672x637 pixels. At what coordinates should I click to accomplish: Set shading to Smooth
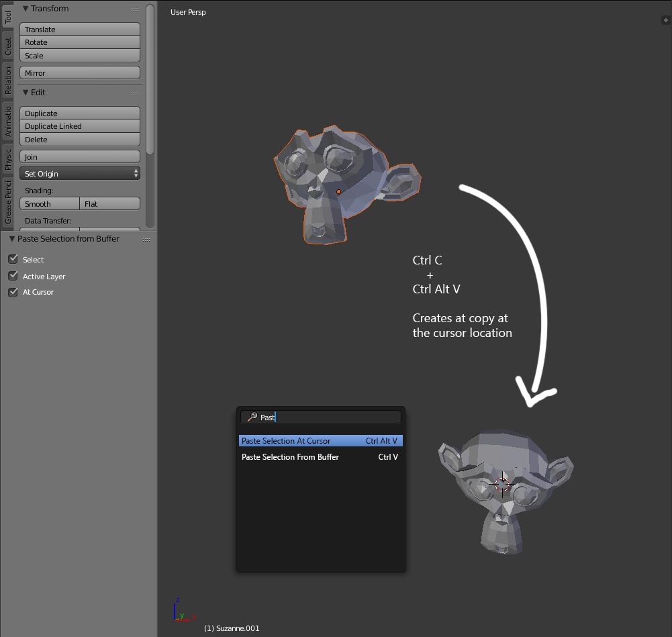(50, 204)
